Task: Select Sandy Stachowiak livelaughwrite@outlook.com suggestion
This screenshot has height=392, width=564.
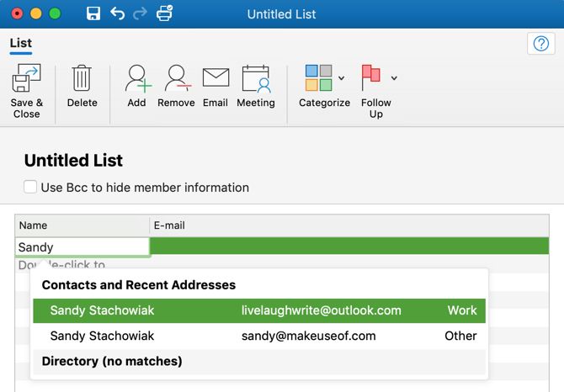Action: [259, 310]
